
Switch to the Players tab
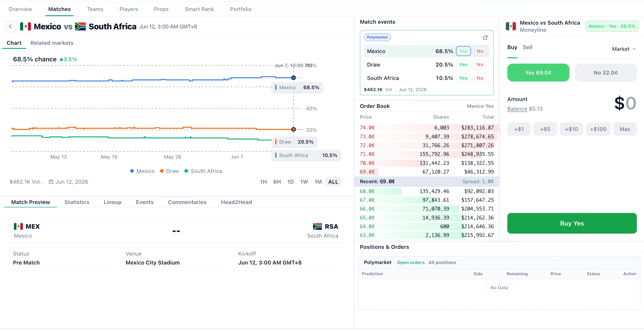tap(128, 9)
